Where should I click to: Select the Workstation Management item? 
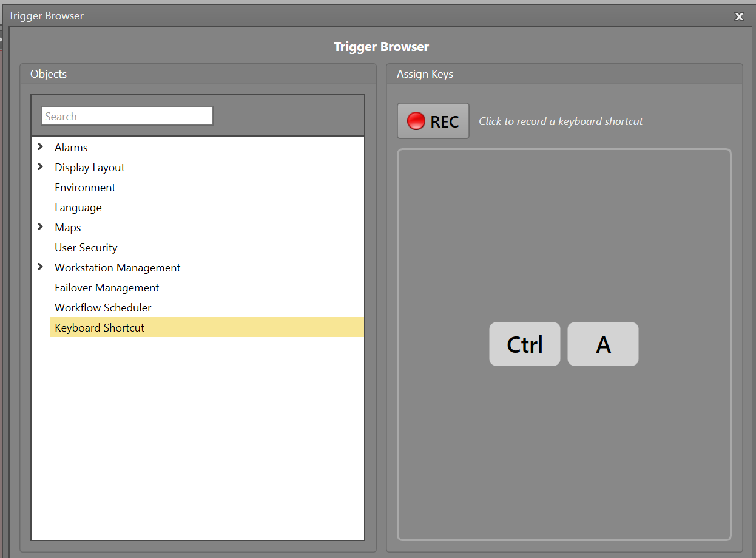118,268
